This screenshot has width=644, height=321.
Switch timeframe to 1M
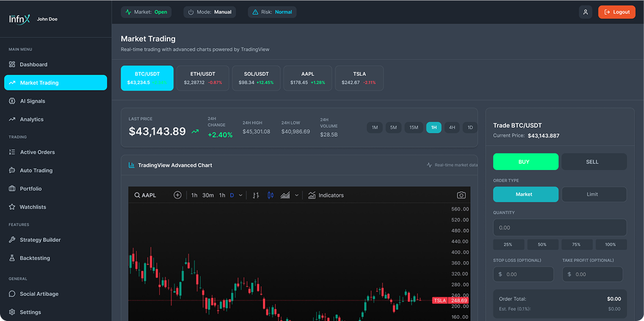(x=375, y=127)
